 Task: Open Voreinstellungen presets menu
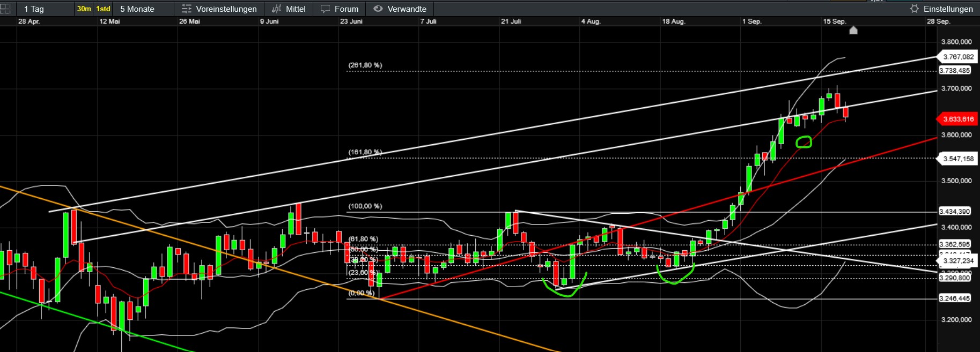(x=219, y=9)
